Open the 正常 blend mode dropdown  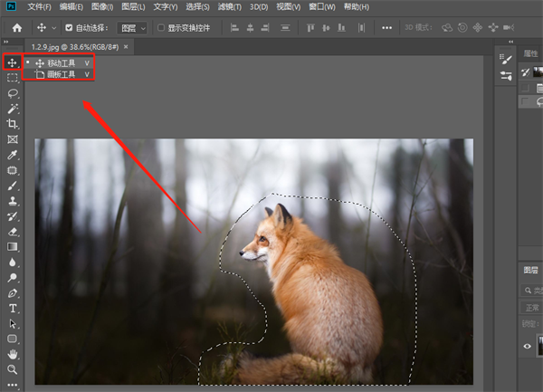click(x=532, y=307)
